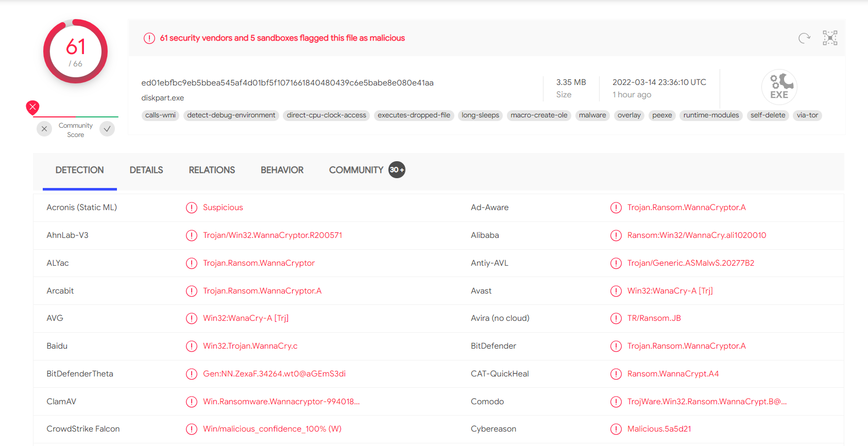The image size is (868, 446).
Task: Click the self-delete tag
Action: click(x=768, y=115)
